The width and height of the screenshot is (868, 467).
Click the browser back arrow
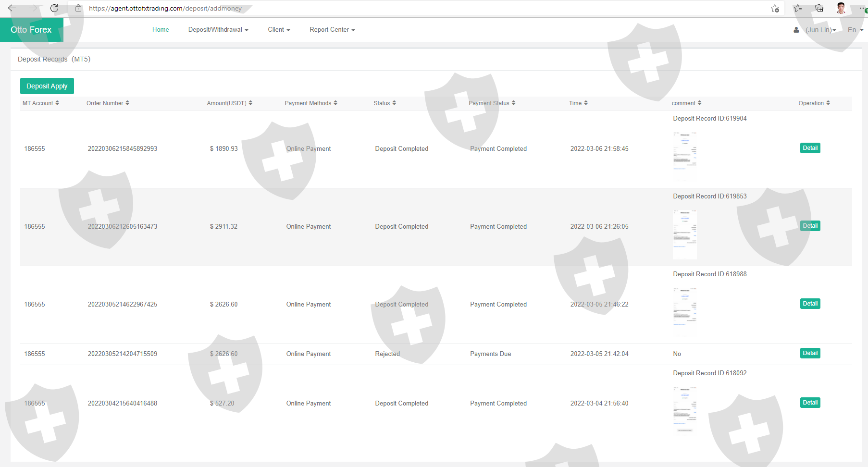coord(12,8)
